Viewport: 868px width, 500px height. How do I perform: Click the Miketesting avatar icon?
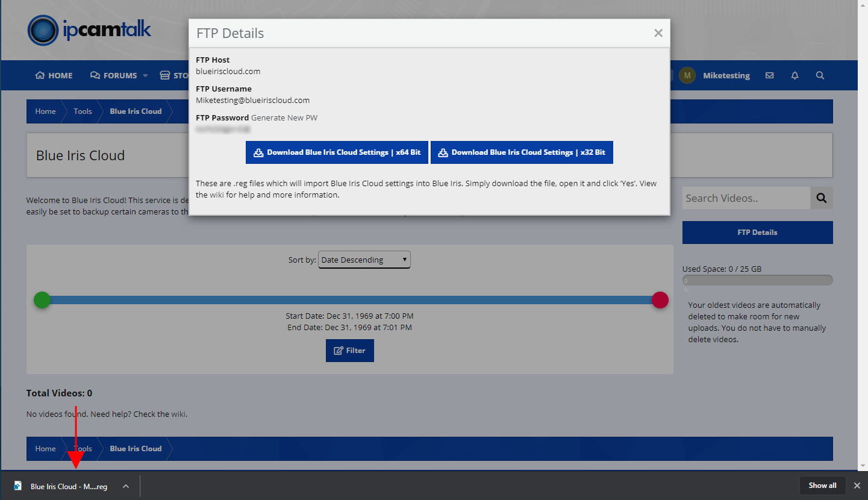tap(687, 75)
